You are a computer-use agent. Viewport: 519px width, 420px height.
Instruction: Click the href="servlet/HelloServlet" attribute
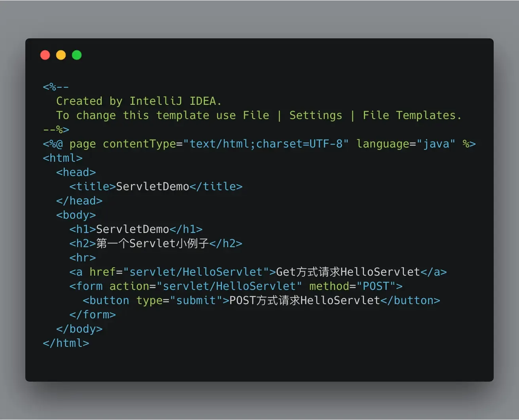click(x=179, y=272)
